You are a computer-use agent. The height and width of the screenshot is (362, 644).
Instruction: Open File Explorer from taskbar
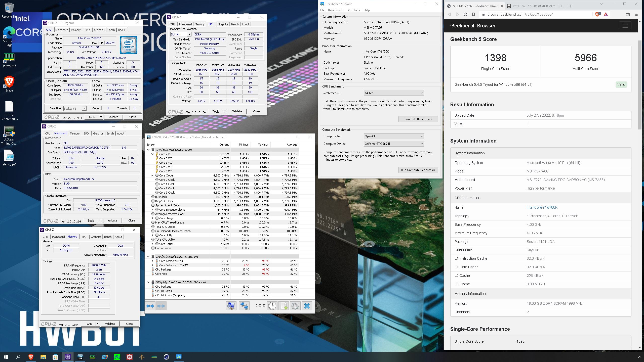(43, 357)
